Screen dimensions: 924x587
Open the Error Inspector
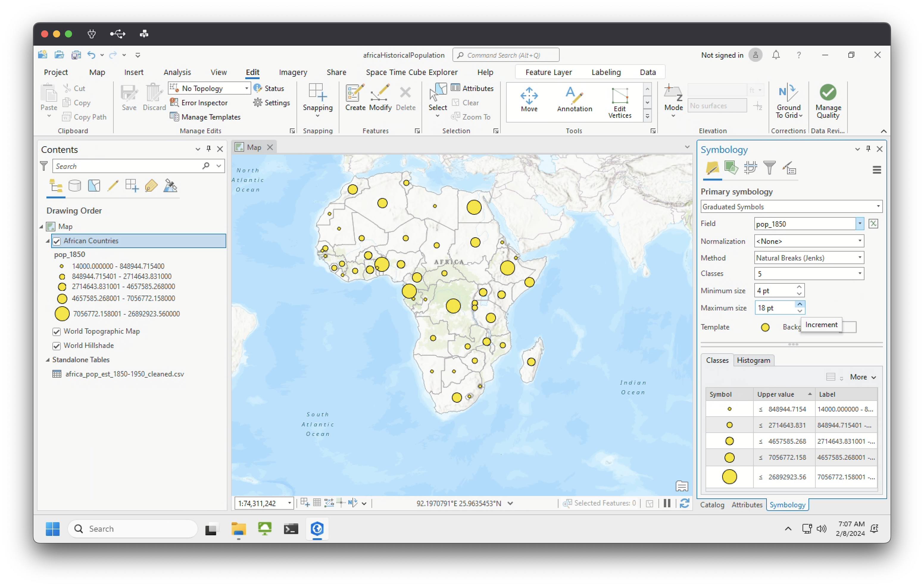(204, 103)
